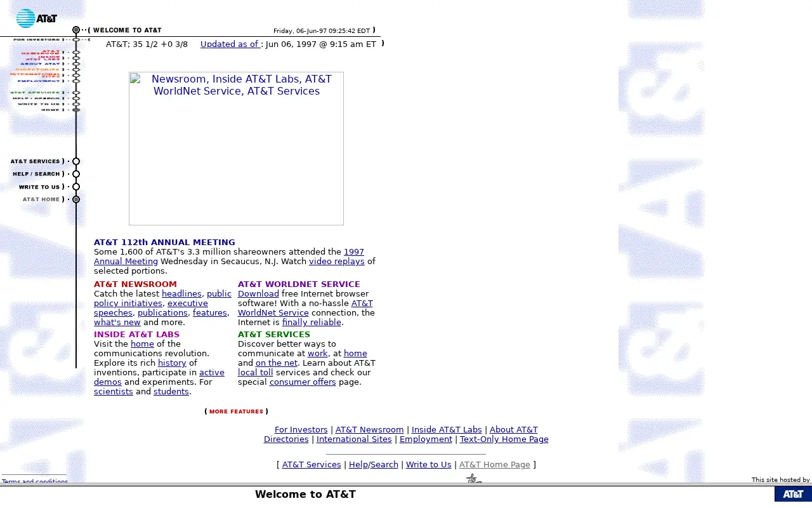Select the large WRITE TO US sidebar label
Image resolution: width=812 pixels, height=508 pixels.
click(39, 187)
